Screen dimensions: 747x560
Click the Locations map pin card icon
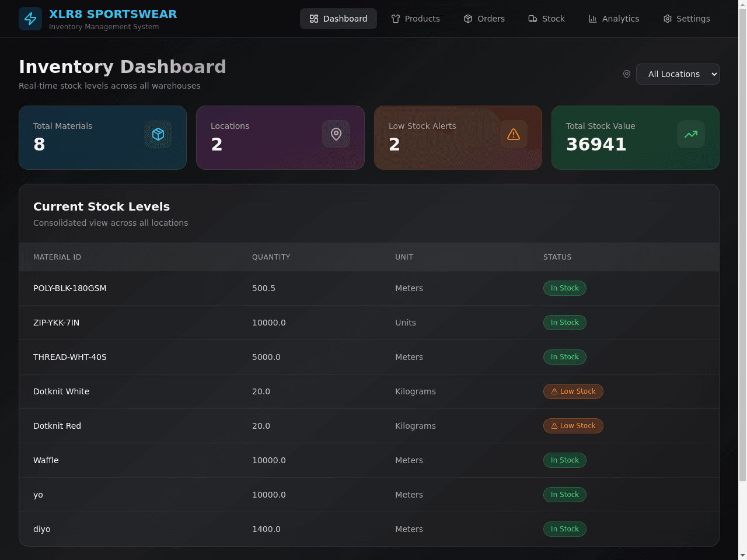coord(336,134)
